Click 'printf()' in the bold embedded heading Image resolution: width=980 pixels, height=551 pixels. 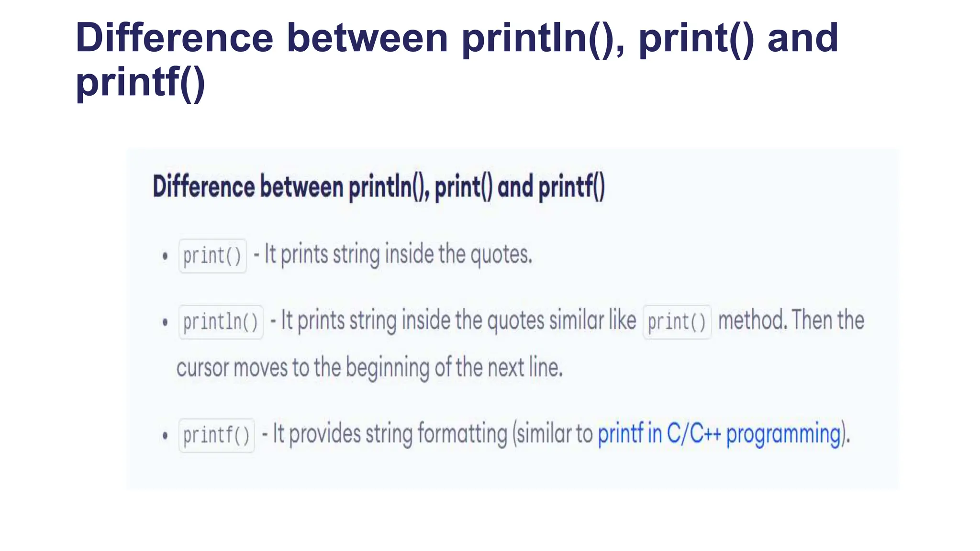572,187
